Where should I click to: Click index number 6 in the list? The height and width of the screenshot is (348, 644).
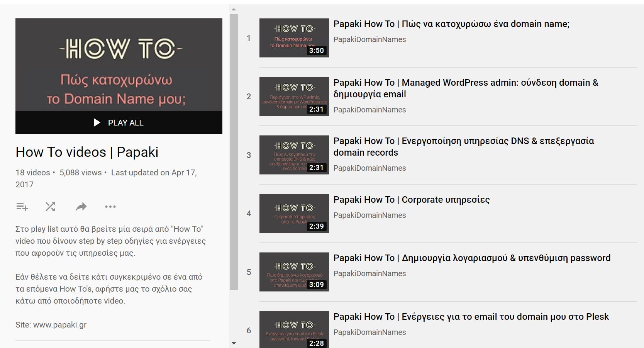[x=249, y=331]
